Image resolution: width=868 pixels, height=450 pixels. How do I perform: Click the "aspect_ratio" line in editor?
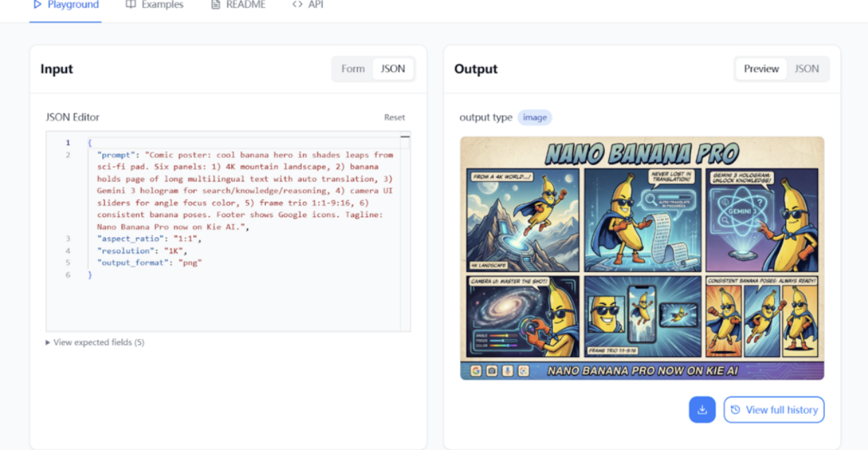150,238
